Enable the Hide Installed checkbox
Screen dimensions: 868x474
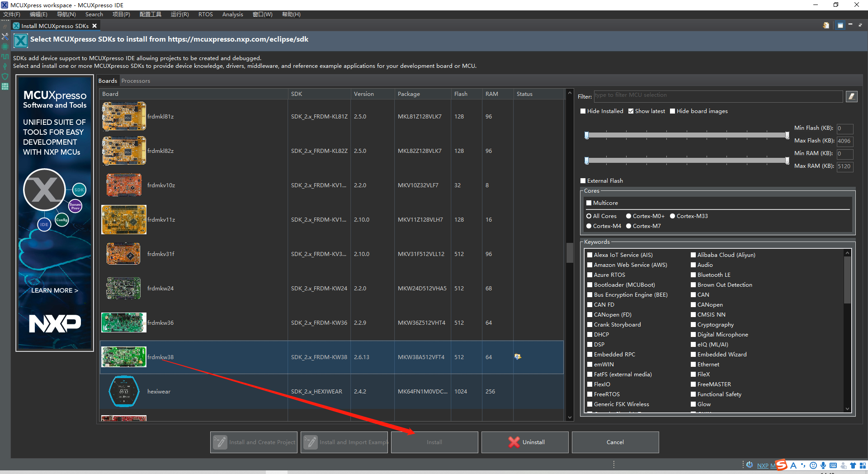point(583,111)
